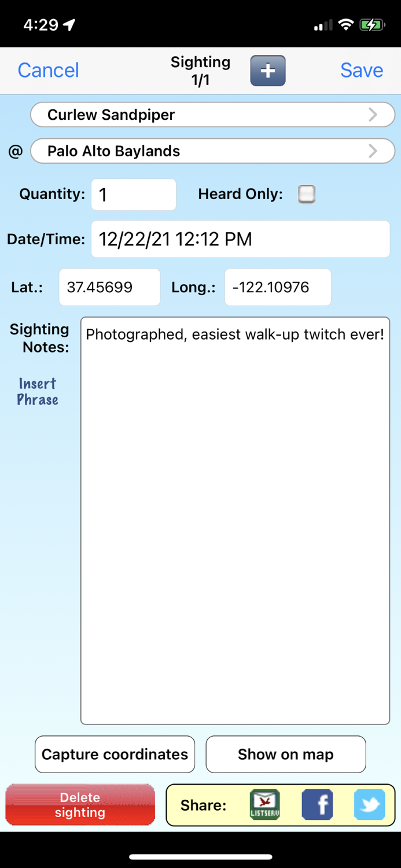Tap the Sighting 1/1 header label
This screenshot has width=401, height=868.
tap(200, 70)
